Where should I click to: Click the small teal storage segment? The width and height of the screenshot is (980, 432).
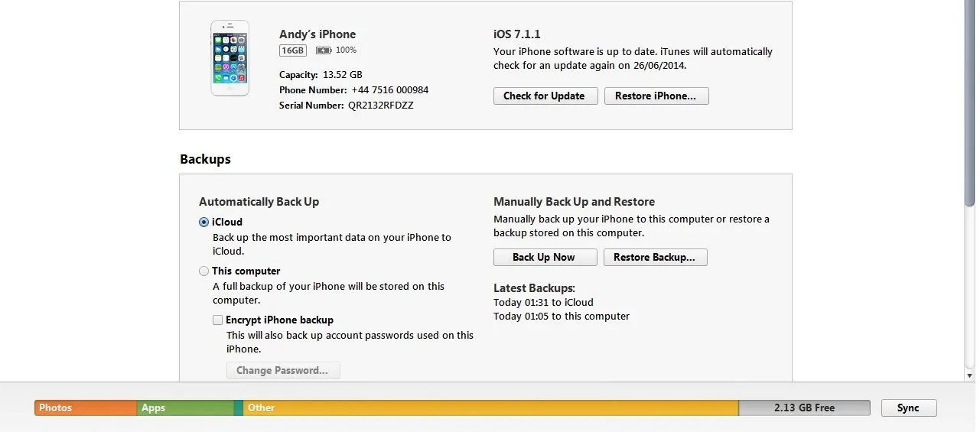(238, 408)
